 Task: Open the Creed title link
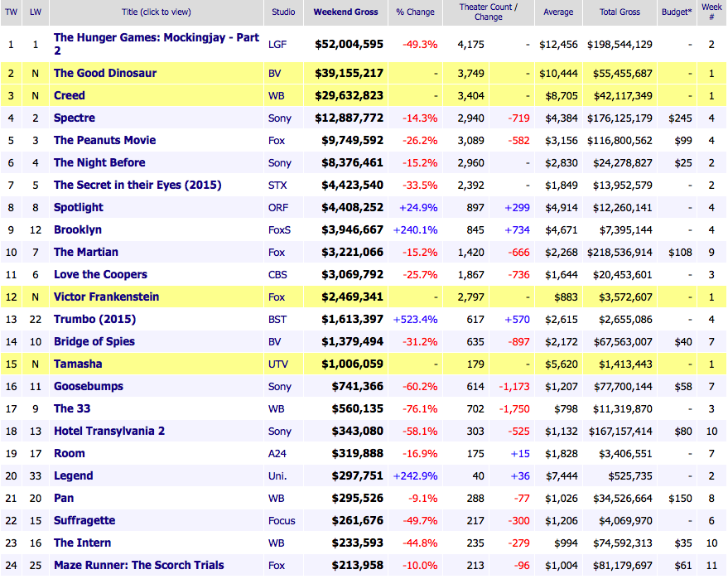point(70,95)
